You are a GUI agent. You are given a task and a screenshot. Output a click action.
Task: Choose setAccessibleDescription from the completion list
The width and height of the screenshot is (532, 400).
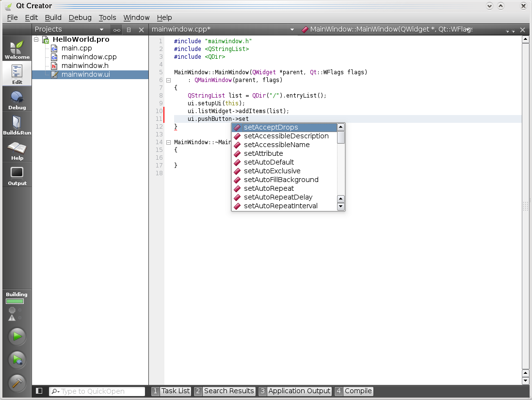pyautogui.click(x=284, y=136)
